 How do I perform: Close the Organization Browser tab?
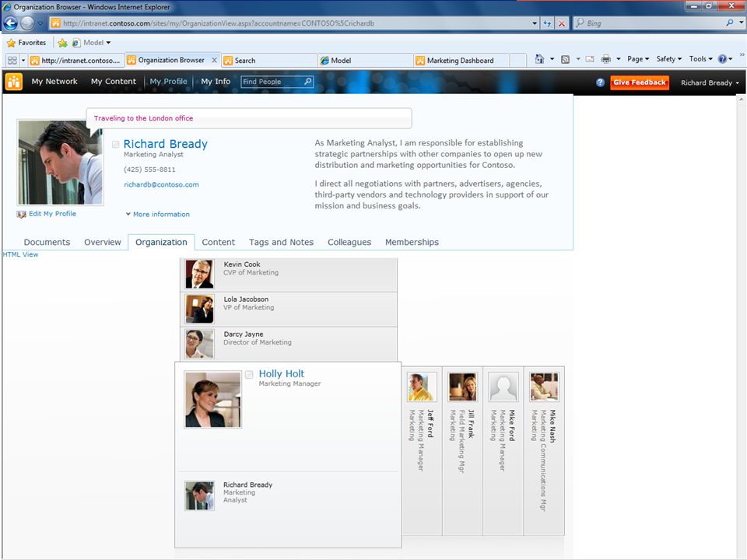215,60
